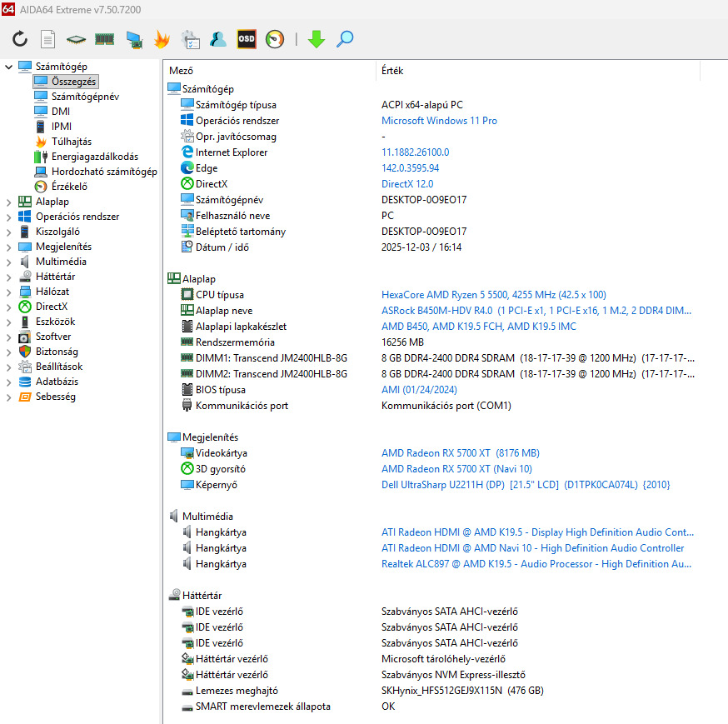Click the Refresh toolbar icon
The height and width of the screenshot is (724, 728).
click(x=19, y=39)
